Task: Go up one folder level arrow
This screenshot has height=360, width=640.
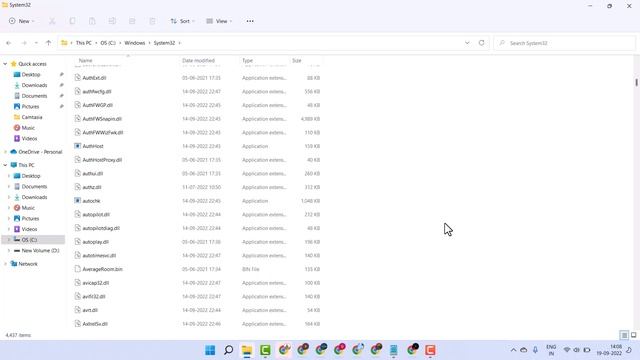Action: pos(48,43)
